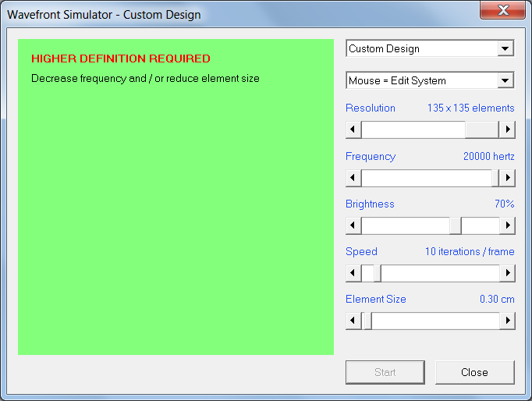Click the Speed slider thumb

378,273
